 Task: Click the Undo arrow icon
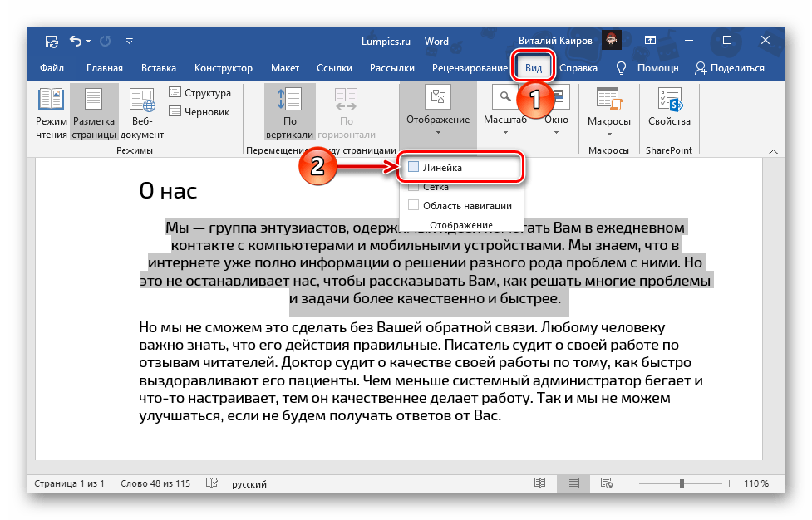76,40
